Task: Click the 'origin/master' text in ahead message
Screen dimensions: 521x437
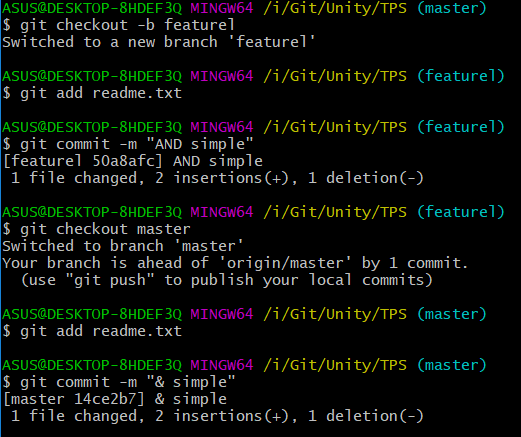Action: pyautogui.click(x=285, y=263)
